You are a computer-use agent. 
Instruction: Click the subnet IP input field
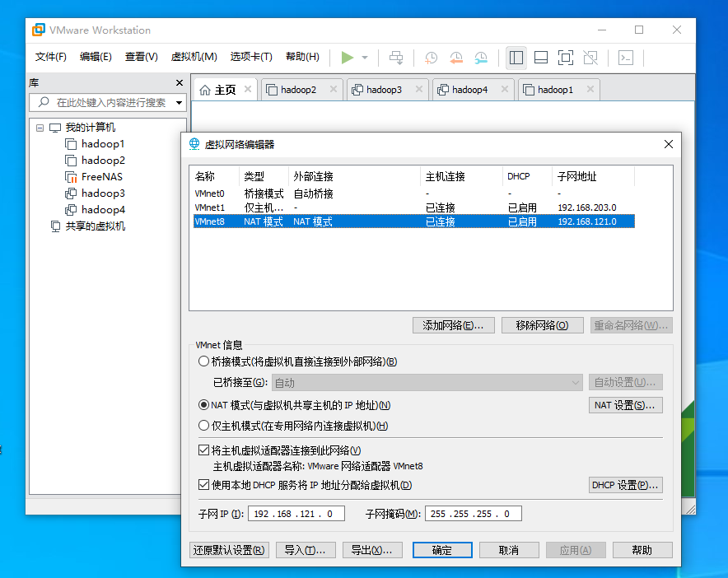tap(296, 514)
